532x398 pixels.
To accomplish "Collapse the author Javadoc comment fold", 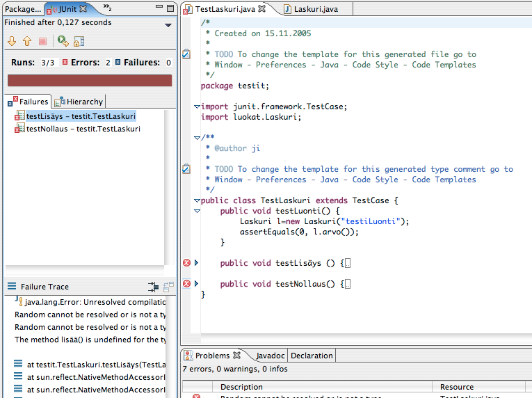I will pos(197,138).
